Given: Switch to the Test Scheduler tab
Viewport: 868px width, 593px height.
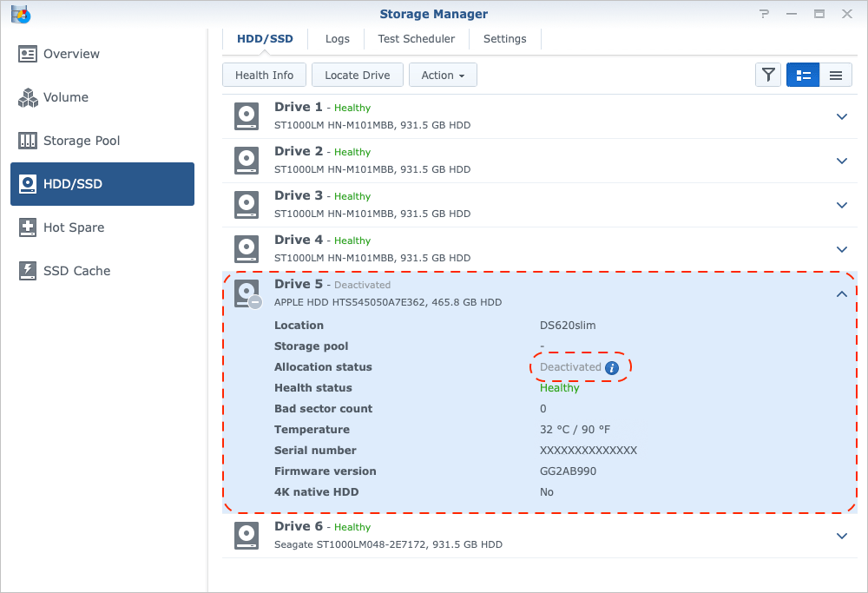Looking at the screenshot, I should [x=417, y=39].
